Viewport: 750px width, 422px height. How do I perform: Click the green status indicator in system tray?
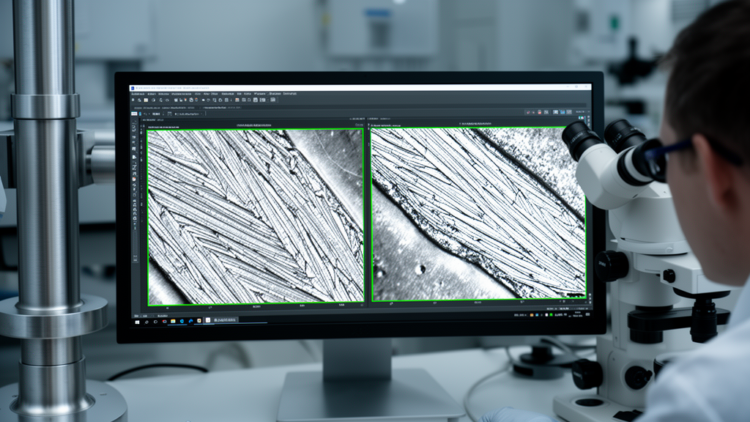click(x=551, y=315)
